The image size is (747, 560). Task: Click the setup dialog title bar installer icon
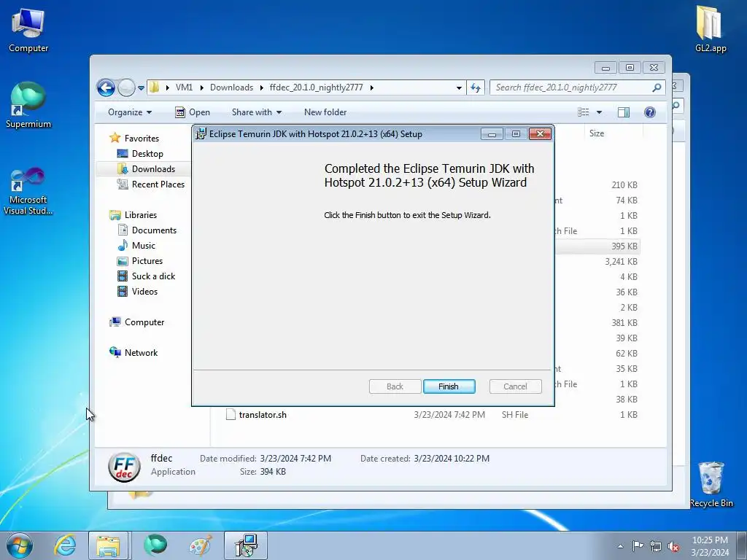point(201,134)
